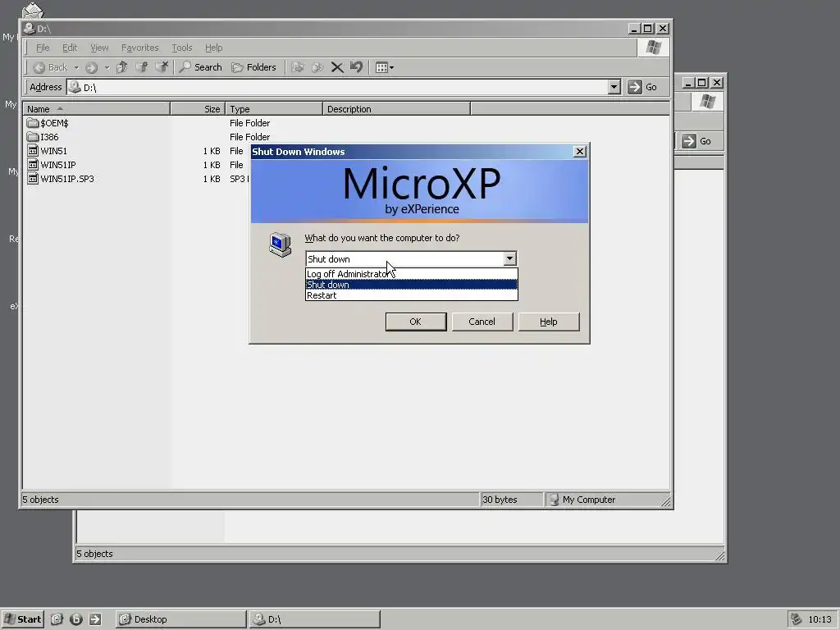The height and width of the screenshot is (630, 840).
Task: Toggle the Folders pane in toolbar
Action: [253, 67]
